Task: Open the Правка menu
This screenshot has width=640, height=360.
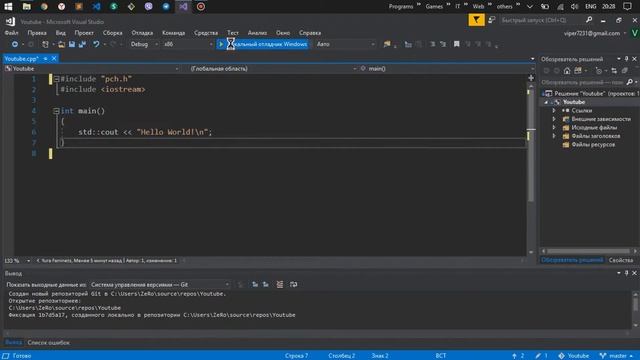Action: coord(37,33)
